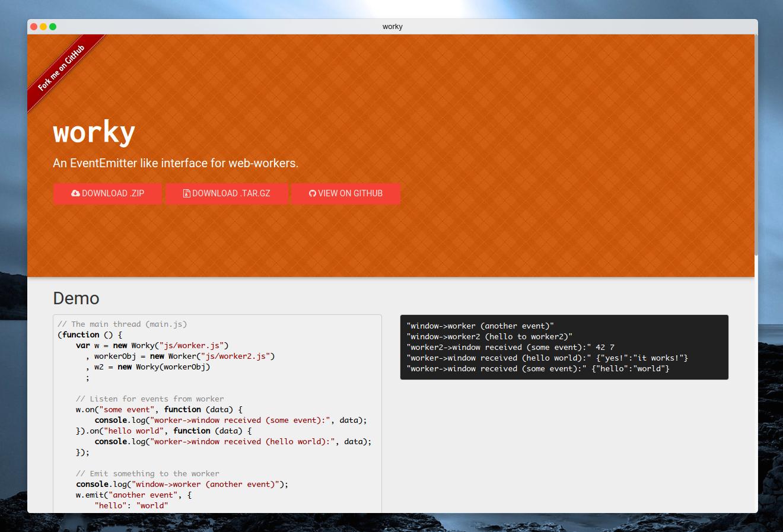Click the w2 = new Worky(workerObj) line
This screenshot has width=783, height=532.
pos(148,367)
